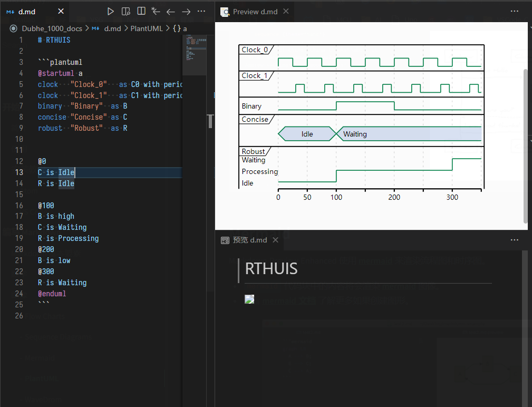Viewport: 532px width, 407px height.
Task: Click the navigate back arrow icon
Action: 171,11
